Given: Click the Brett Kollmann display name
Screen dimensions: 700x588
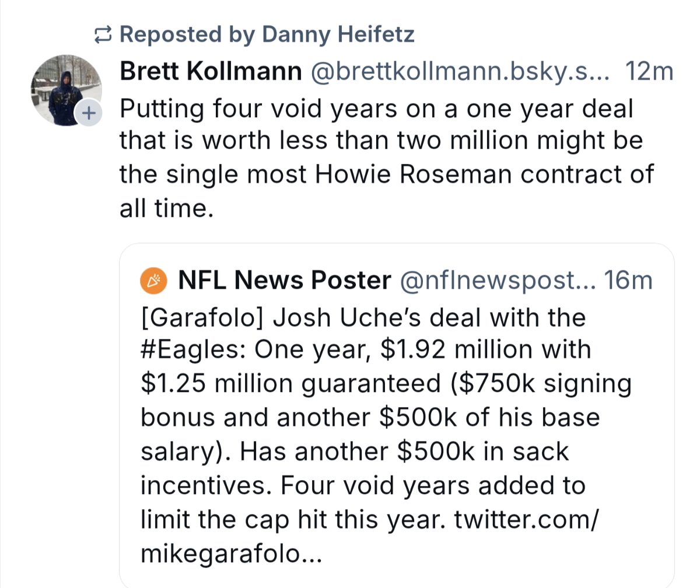Looking at the screenshot, I should point(211,72).
